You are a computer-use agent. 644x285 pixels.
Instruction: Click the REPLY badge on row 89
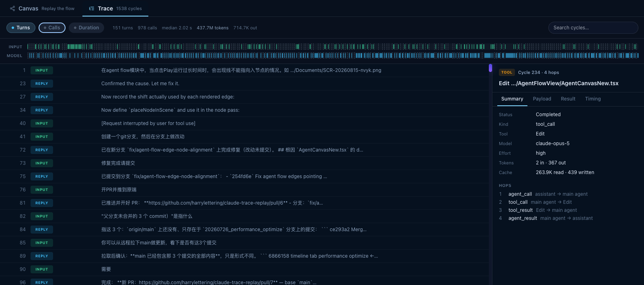pos(42,256)
